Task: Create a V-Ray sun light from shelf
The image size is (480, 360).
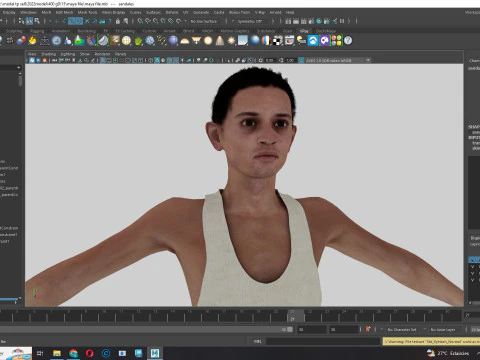Action: 231,41
